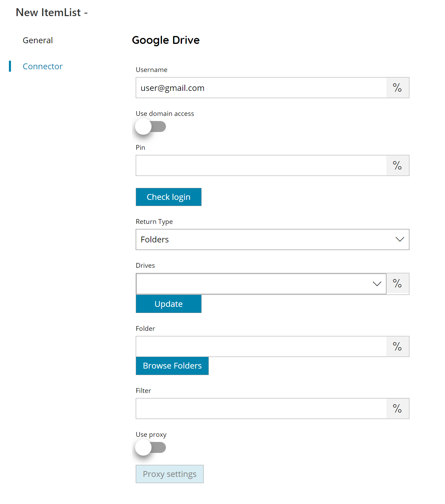Open variable picker for the Drives field
Image resolution: width=445 pixels, height=504 pixels.
click(x=398, y=284)
